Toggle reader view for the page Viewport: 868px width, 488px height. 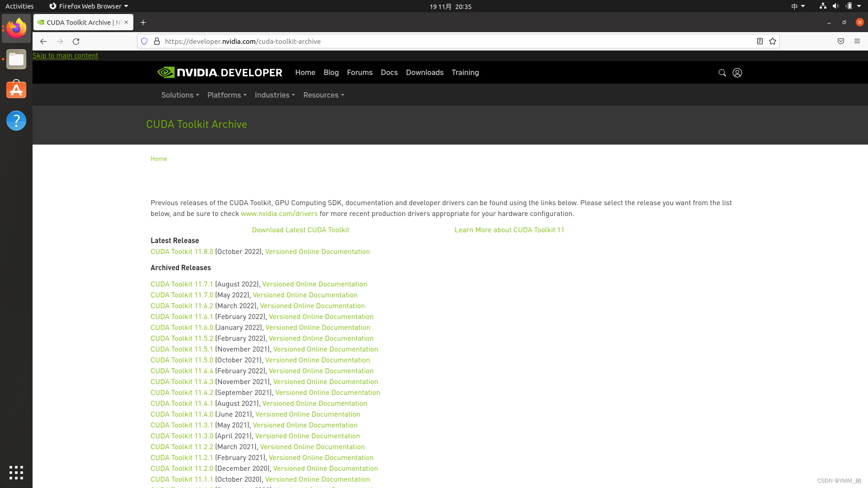[759, 41]
